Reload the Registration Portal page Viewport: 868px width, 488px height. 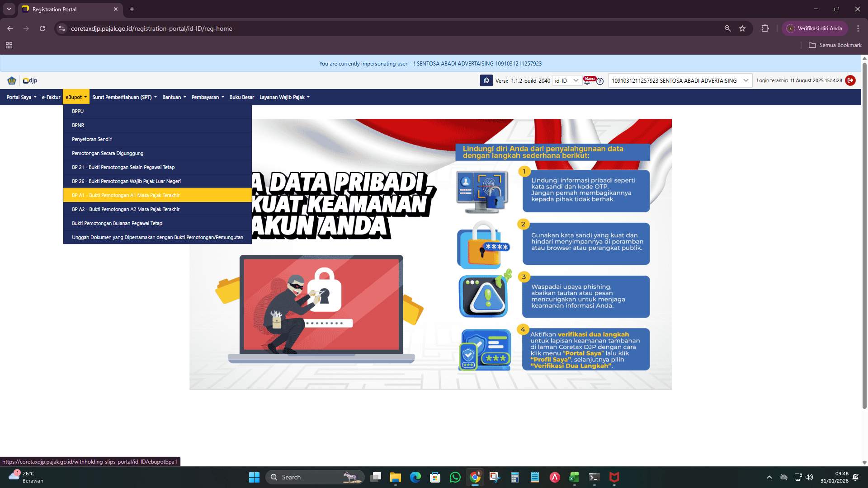[42, 28]
